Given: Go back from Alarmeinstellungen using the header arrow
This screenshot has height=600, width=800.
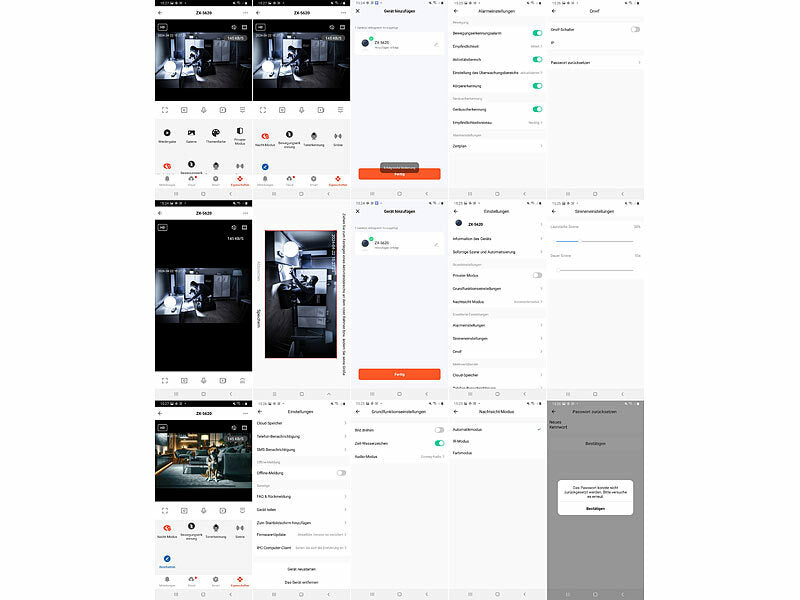Looking at the screenshot, I should [458, 10].
